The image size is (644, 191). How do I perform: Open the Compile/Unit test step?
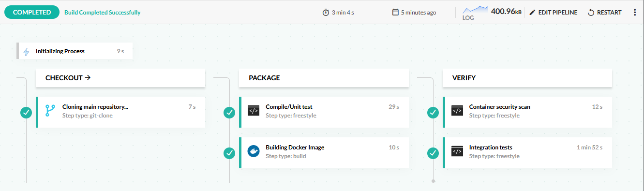[x=324, y=112]
